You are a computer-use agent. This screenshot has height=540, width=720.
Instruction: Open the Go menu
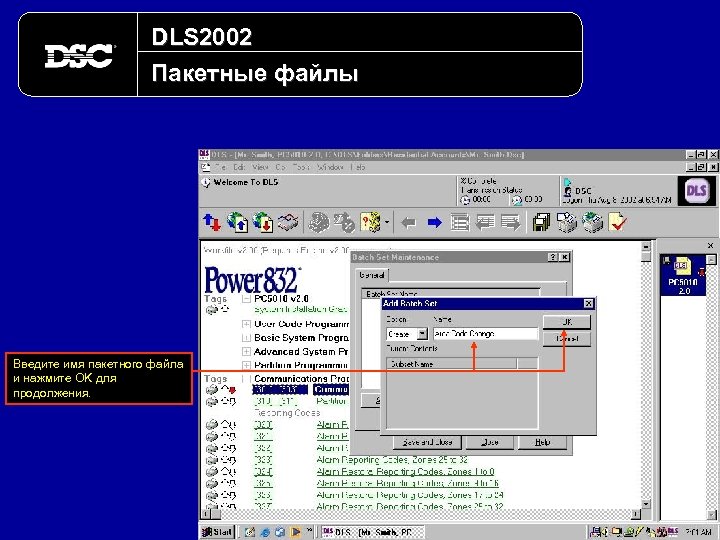point(281,167)
